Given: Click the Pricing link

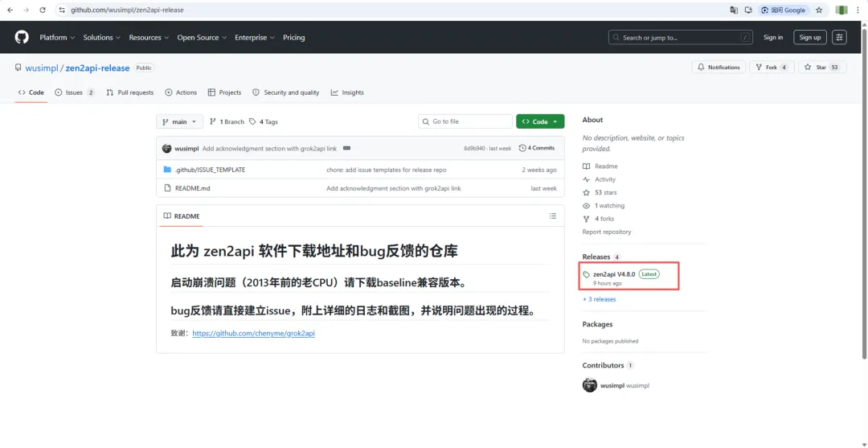Looking at the screenshot, I should [294, 38].
